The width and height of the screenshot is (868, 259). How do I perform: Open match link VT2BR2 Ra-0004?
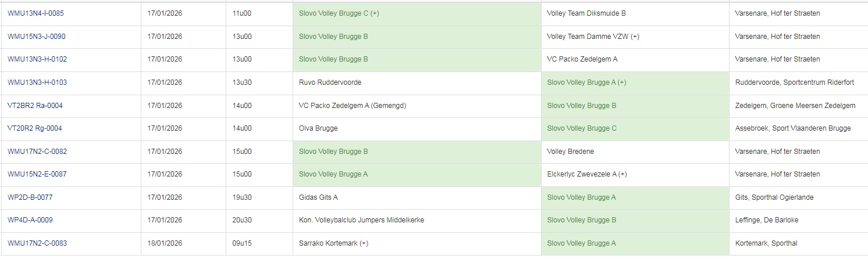[x=35, y=106]
